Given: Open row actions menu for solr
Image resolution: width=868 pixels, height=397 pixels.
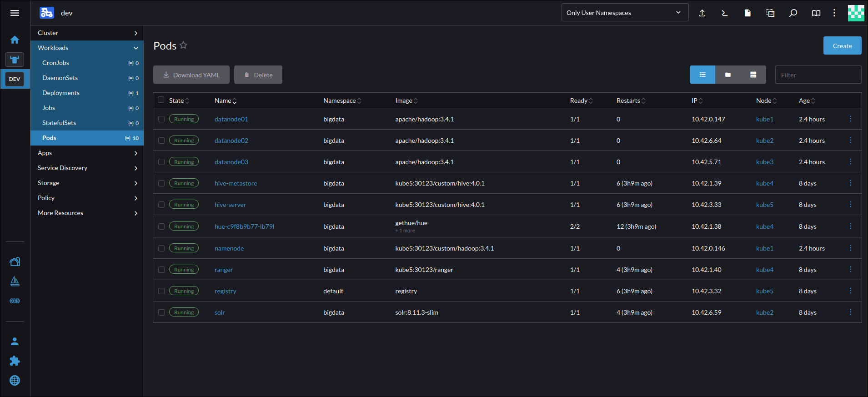Looking at the screenshot, I should point(851,312).
